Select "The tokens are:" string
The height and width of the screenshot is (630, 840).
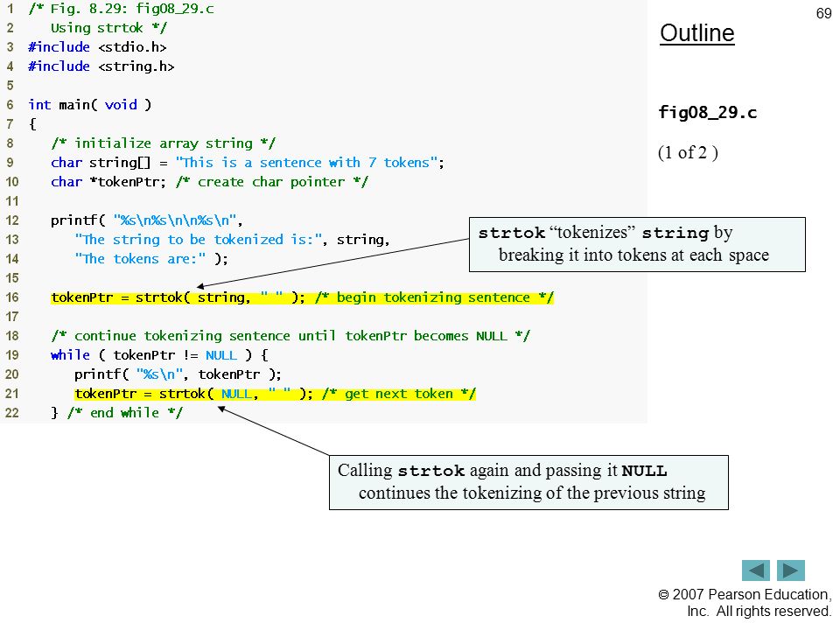[x=140, y=259]
